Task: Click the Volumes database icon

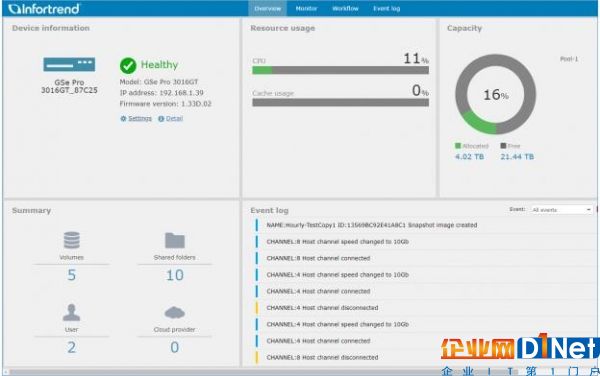Action: tap(72, 240)
